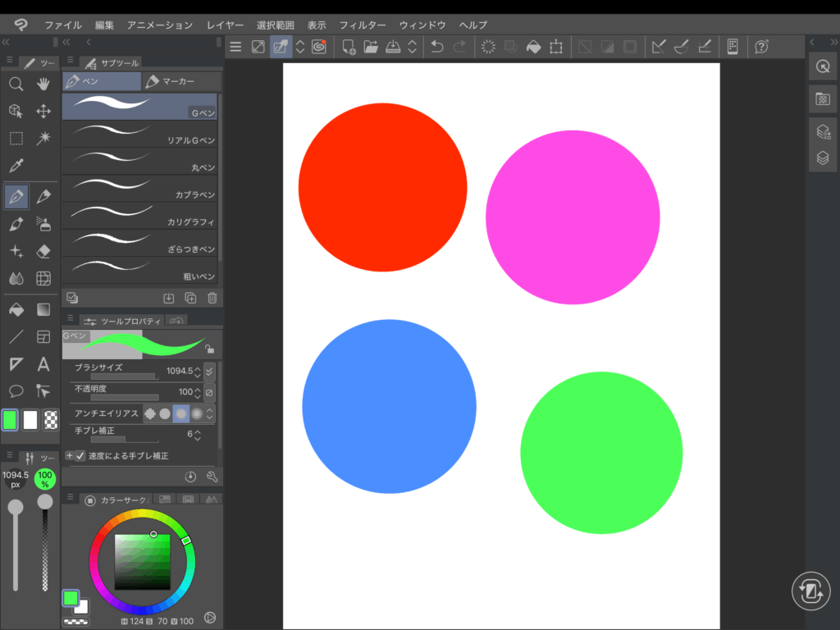Select the transparent color checkered swatch

pyautogui.click(x=51, y=420)
